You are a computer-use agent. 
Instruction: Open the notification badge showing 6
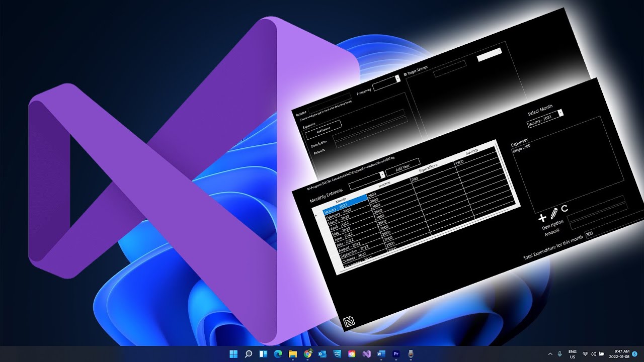click(635, 354)
